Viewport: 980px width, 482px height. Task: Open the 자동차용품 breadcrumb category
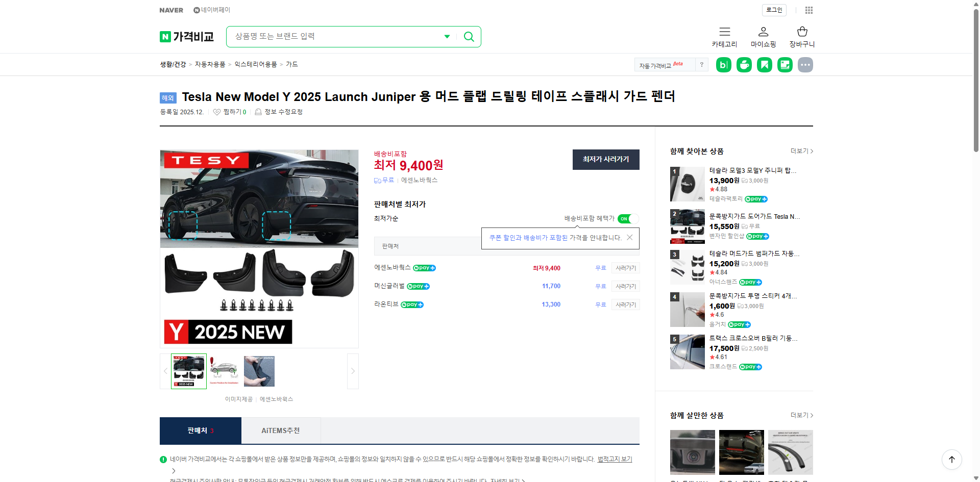209,64
